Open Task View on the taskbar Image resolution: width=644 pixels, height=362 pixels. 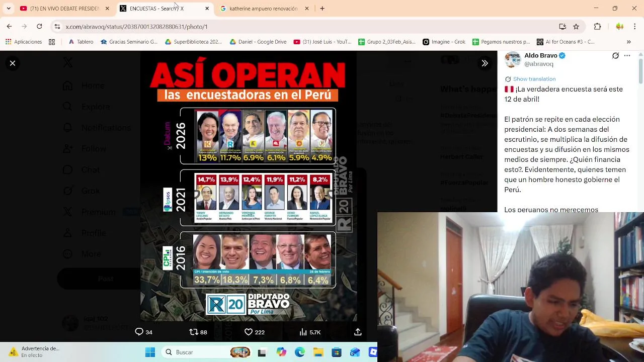coord(262,352)
